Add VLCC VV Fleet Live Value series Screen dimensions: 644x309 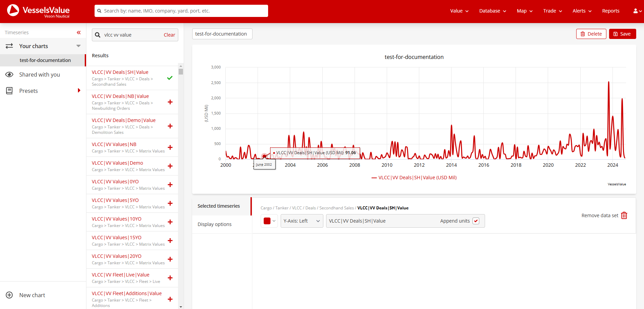(170, 278)
